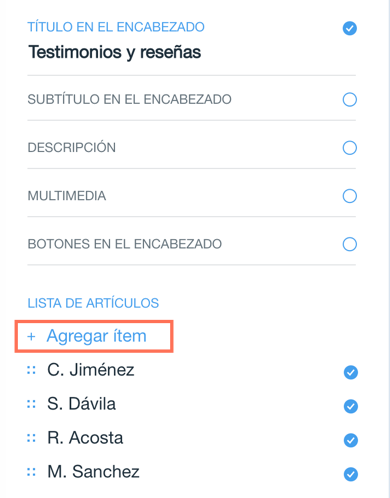Select the Descripción section label
This screenshot has height=498, width=390.
72,147
